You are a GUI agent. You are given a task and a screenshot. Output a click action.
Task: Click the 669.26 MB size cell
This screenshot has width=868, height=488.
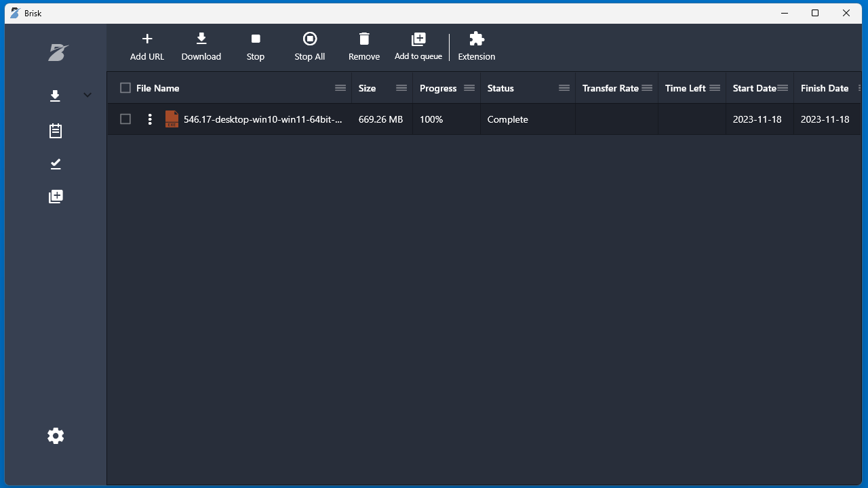[x=380, y=119]
